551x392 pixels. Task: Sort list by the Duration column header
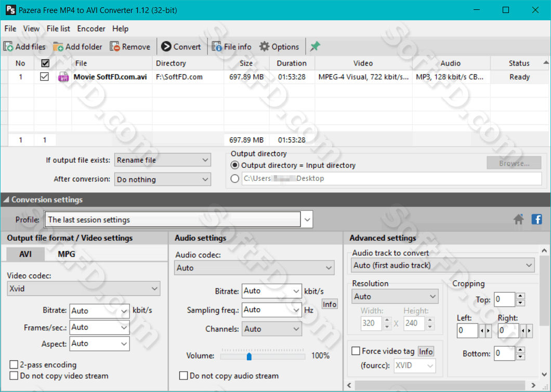pyautogui.click(x=292, y=63)
